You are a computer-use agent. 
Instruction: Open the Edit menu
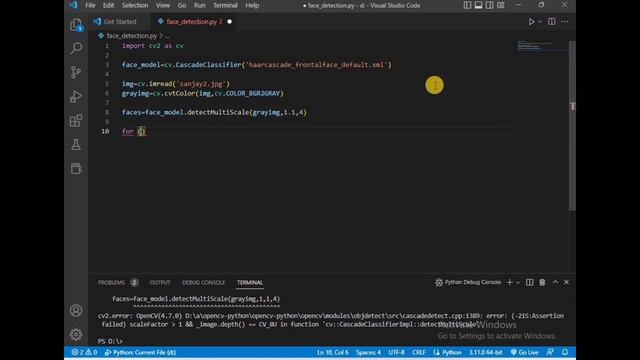pos(108,5)
